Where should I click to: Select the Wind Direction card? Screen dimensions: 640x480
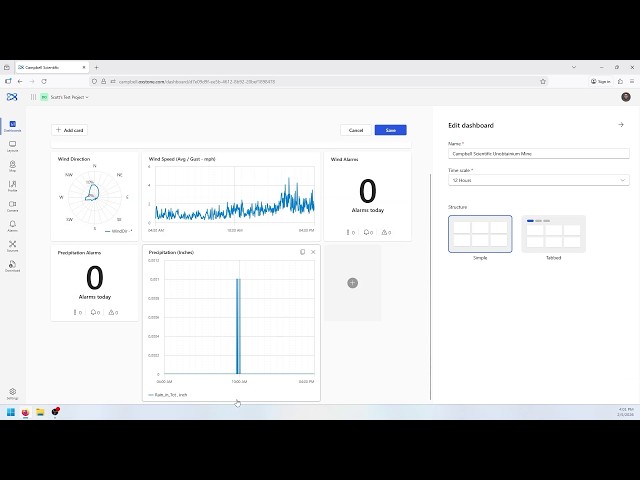[x=95, y=196]
